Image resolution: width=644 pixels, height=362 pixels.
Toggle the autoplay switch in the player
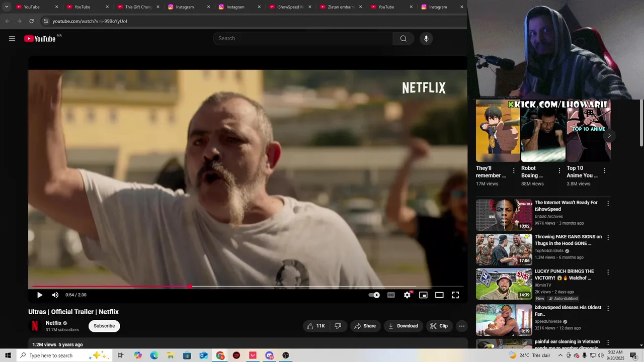point(374,295)
